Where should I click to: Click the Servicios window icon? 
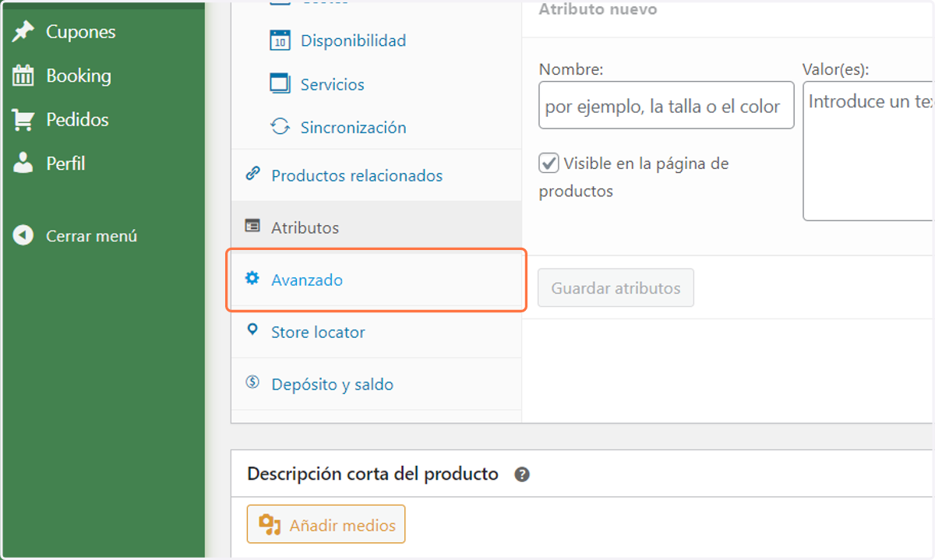pos(280,83)
